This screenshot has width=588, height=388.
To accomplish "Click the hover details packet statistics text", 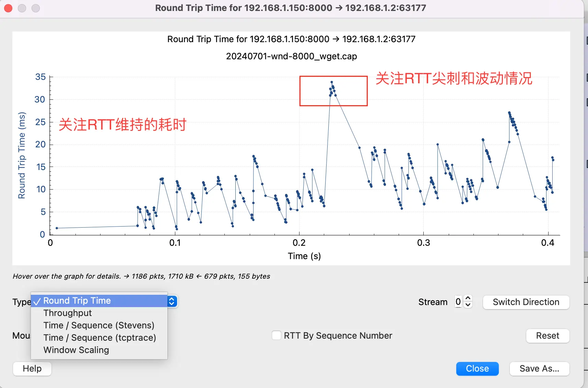I will [x=141, y=276].
